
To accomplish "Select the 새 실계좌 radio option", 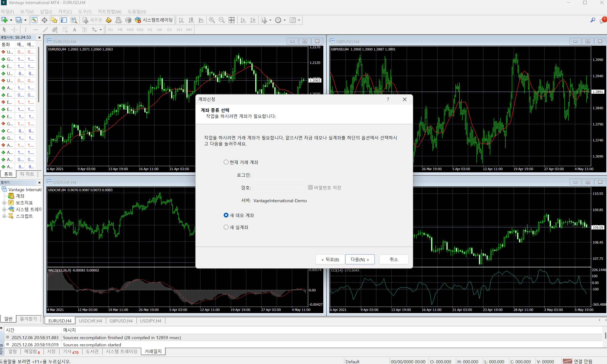I will [x=226, y=227].
